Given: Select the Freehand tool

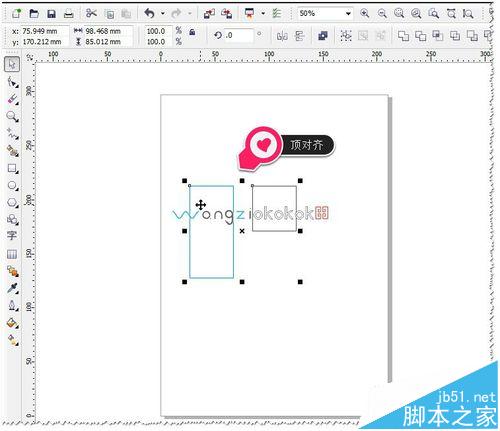Looking at the screenshot, I should pos(13,134).
